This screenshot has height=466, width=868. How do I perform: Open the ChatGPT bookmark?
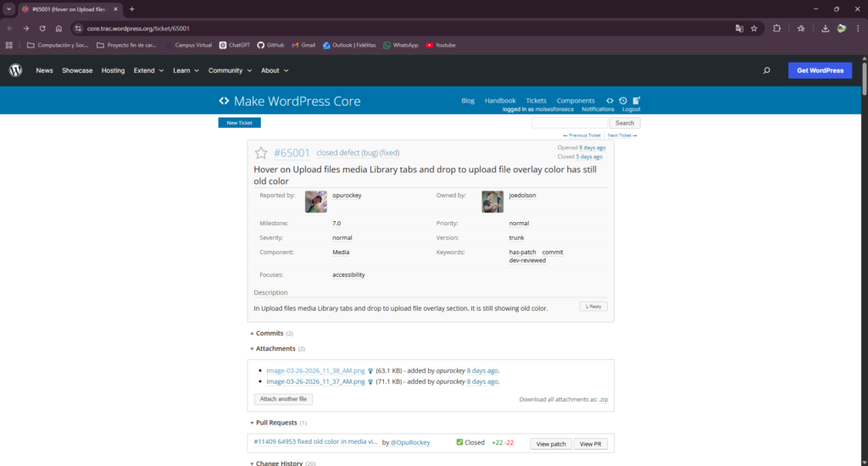[234, 46]
